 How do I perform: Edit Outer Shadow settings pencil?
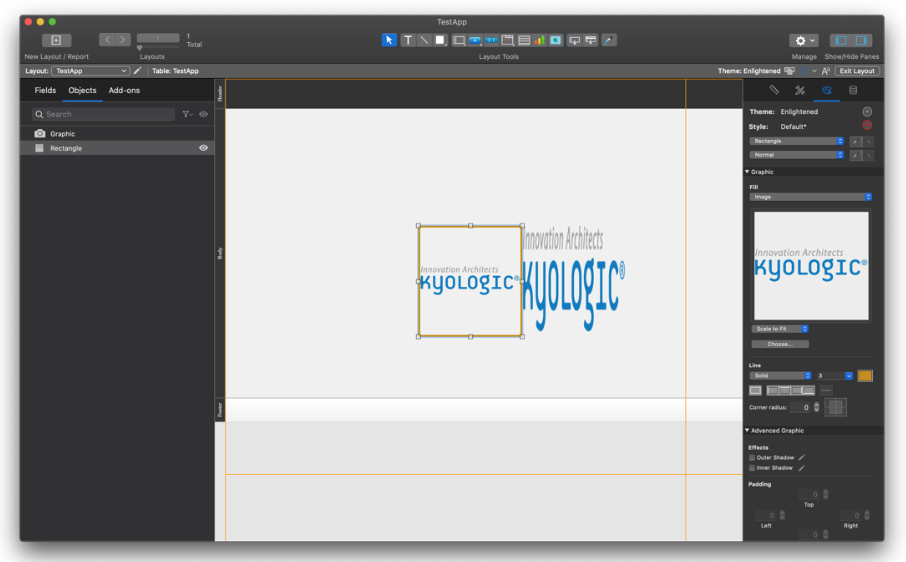click(x=802, y=457)
